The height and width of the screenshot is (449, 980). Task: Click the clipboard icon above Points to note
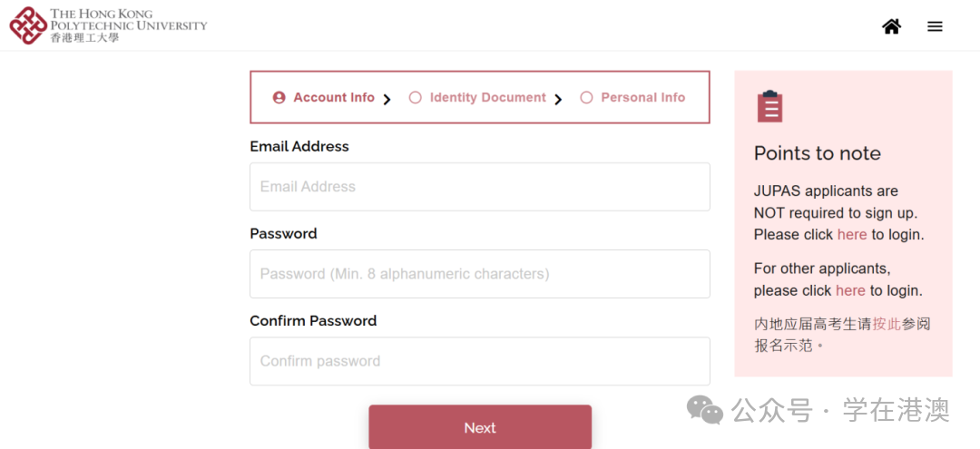click(x=769, y=106)
